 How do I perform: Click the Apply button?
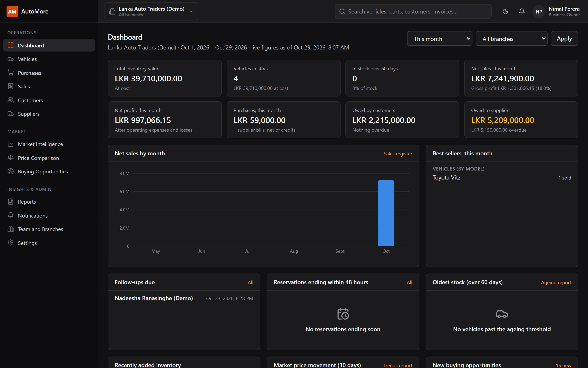coord(564,38)
